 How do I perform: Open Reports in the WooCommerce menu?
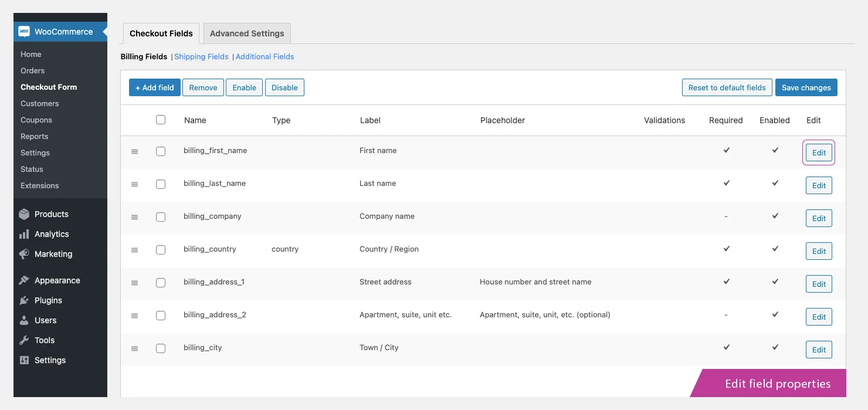coord(34,136)
